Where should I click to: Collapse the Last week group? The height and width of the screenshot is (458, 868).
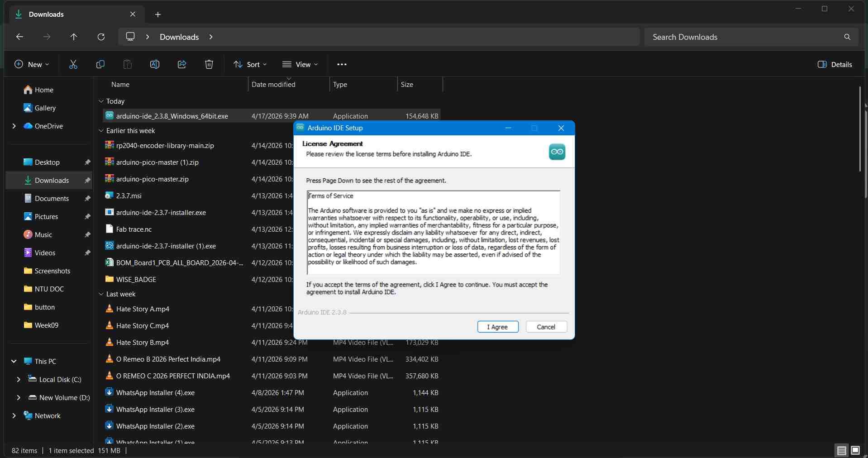101,294
